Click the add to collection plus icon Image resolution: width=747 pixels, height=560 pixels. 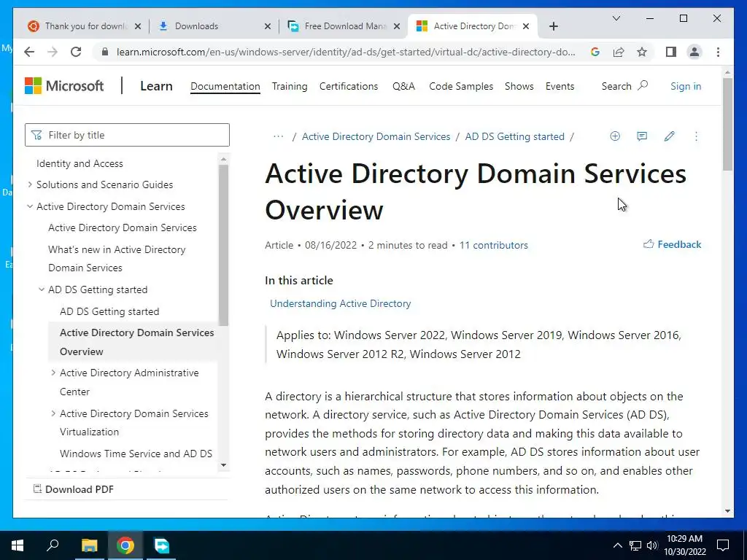(615, 136)
